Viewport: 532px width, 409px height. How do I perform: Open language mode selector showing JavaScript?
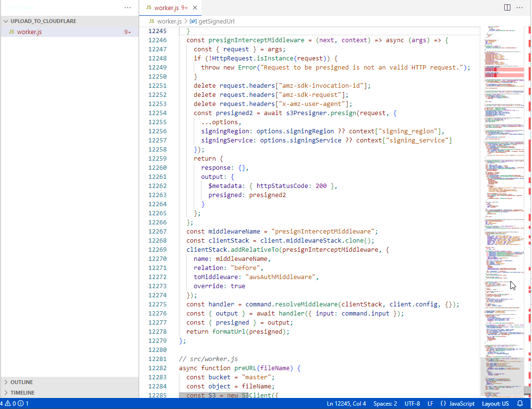pos(457,403)
